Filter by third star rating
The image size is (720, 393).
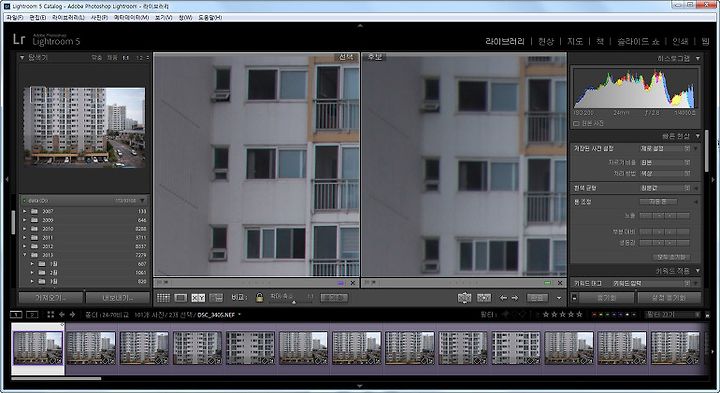562,314
